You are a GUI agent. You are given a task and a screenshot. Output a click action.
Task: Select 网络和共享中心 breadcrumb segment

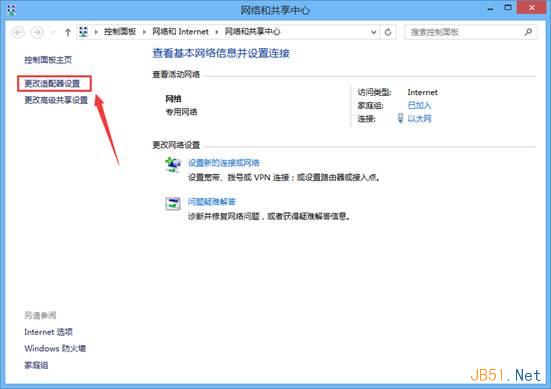click(252, 32)
